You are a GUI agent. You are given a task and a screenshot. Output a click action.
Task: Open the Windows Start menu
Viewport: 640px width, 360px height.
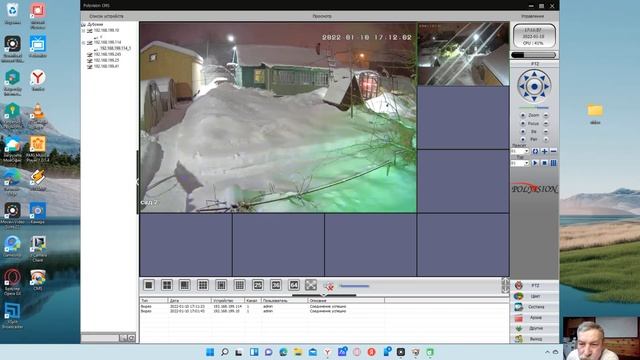tap(210, 352)
